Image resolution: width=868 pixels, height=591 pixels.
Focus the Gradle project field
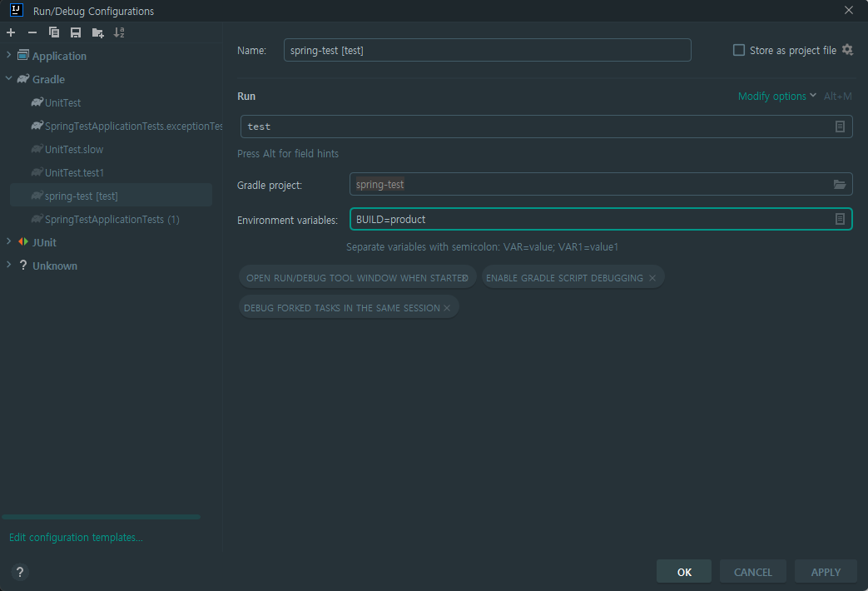[601, 184]
